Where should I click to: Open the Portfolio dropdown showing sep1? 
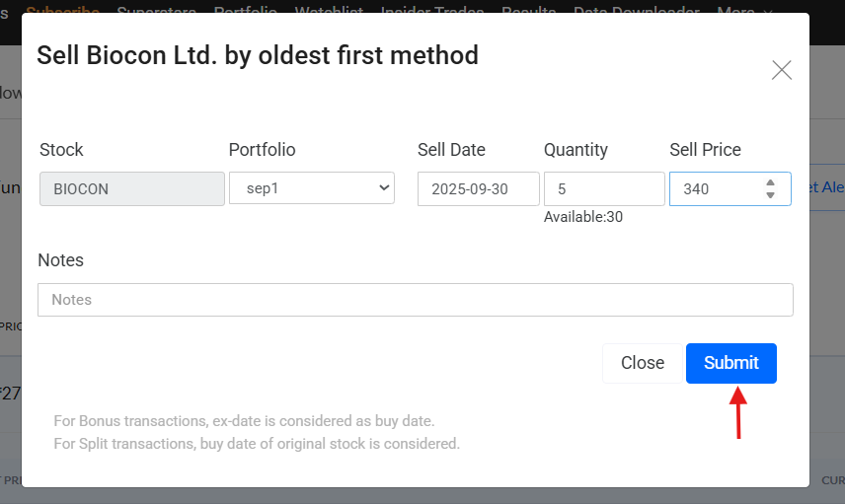click(311, 188)
